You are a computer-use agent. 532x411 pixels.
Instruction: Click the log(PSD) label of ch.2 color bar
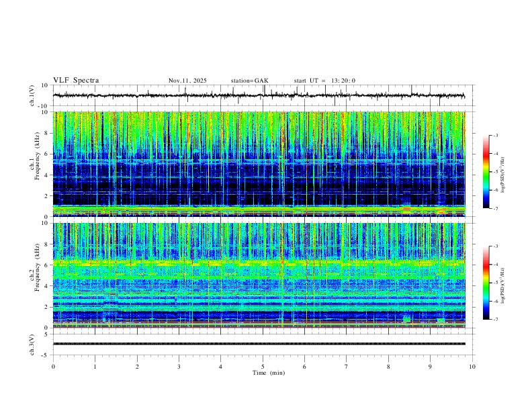[503, 286]
